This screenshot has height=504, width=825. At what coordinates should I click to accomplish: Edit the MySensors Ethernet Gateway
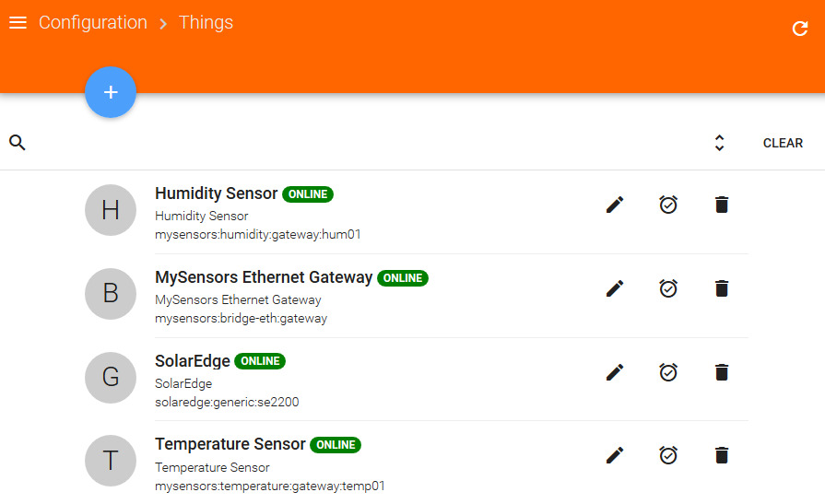pos(615,288)
